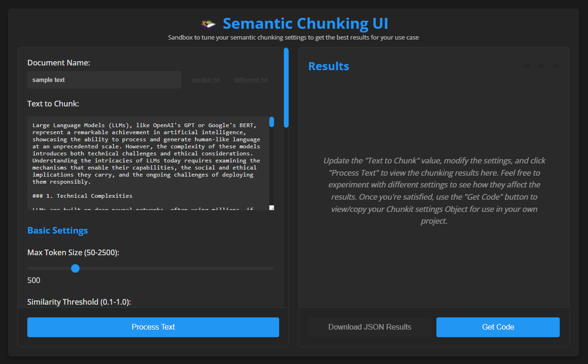The width and height of the screenshot is (588, 364).
Task: Click the middle dot icon in Results header
Action: 540,66
